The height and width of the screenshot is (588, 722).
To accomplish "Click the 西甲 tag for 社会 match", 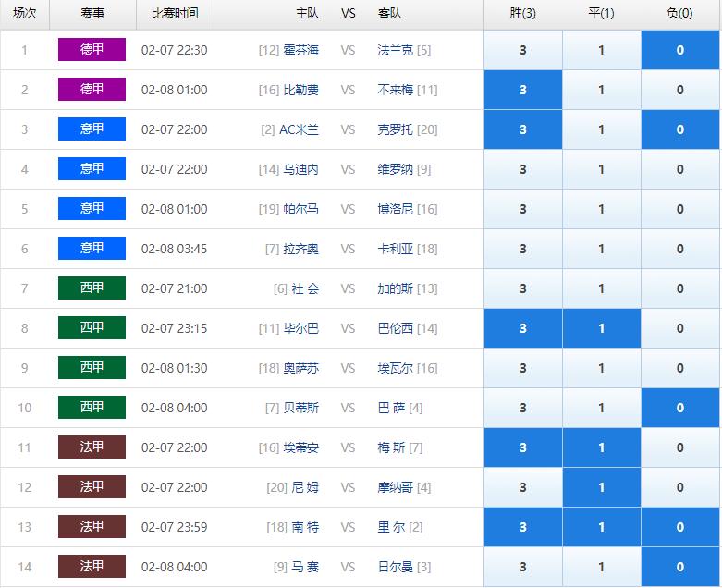I will 92,288.
